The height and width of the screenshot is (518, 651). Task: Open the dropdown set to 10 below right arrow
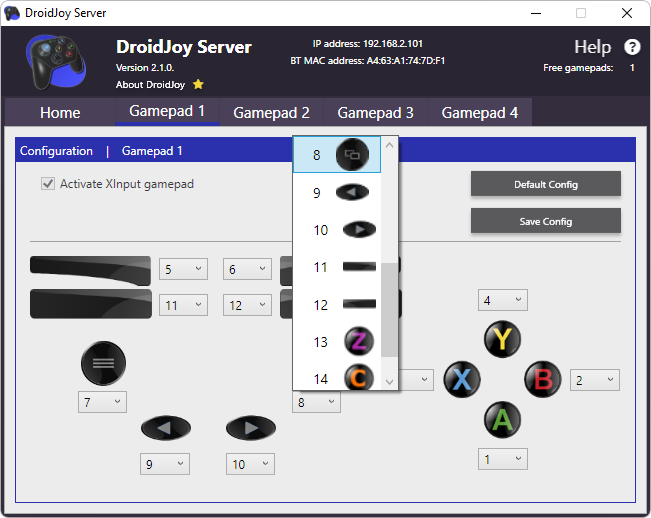[250, 464]
